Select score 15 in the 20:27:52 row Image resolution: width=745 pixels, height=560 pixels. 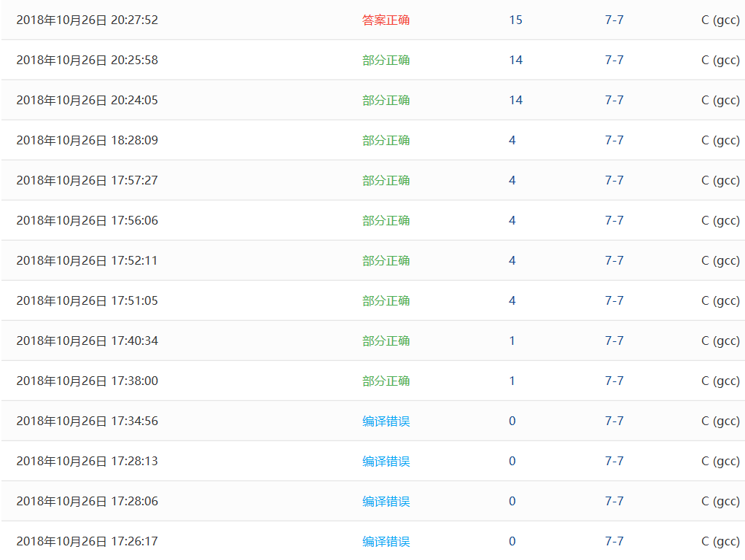point(515,20)
